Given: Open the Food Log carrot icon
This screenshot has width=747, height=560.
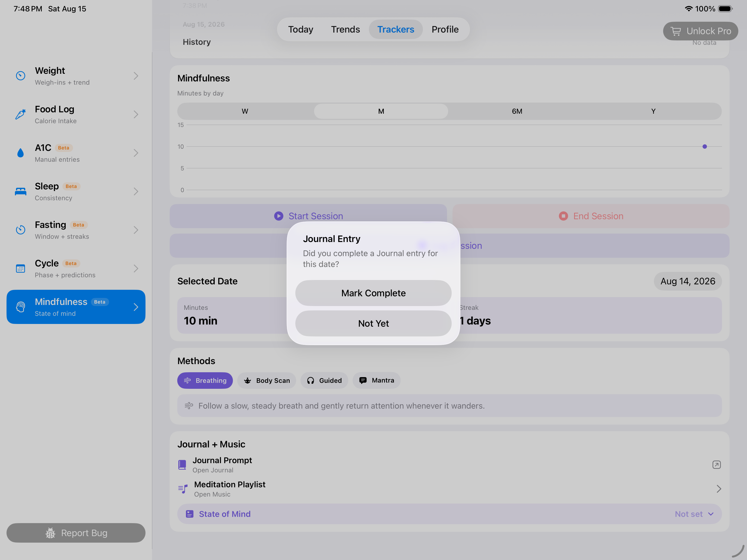Looking at the screenshot, I should point(21,114).
